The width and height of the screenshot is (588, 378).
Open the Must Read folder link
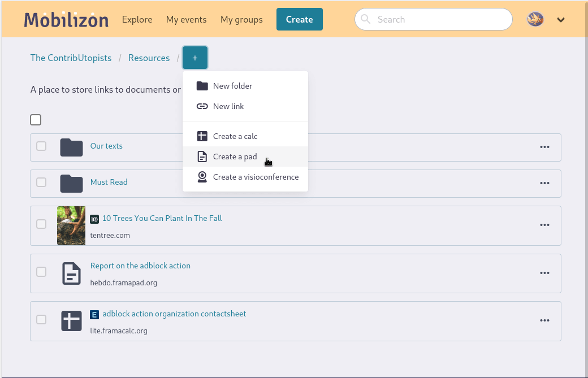[x=109, y=182]
